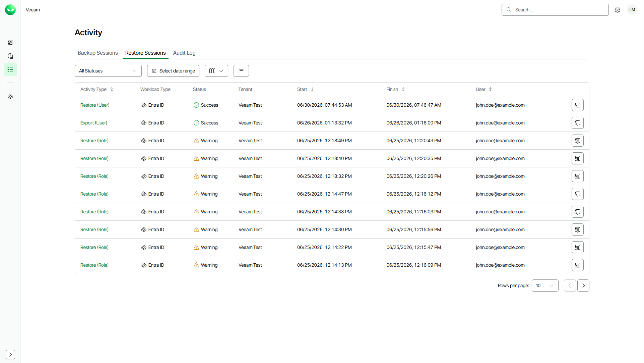Open Restore (Role) started 12:18:49 PM
This screenshot has height=363, width=644.
tap(94, 141)
